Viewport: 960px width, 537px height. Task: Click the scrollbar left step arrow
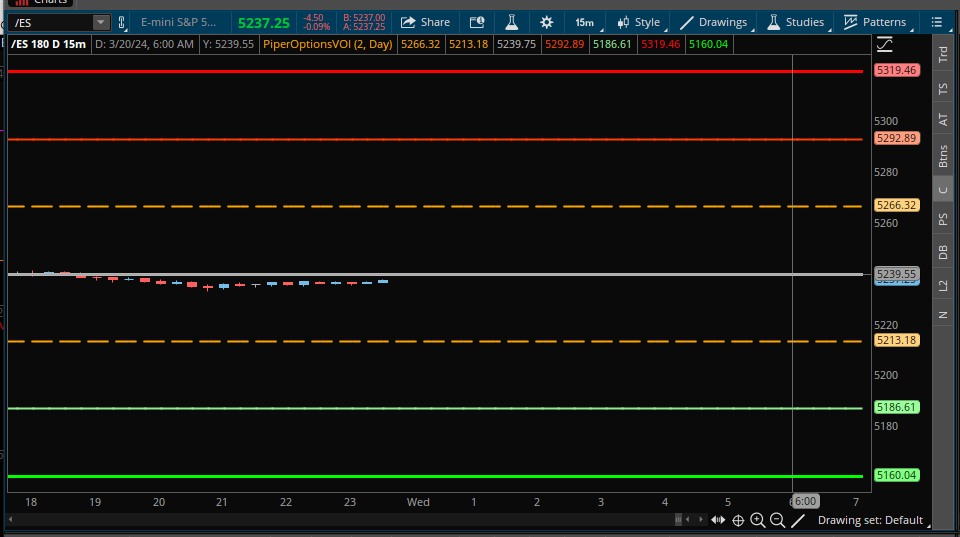688,520
